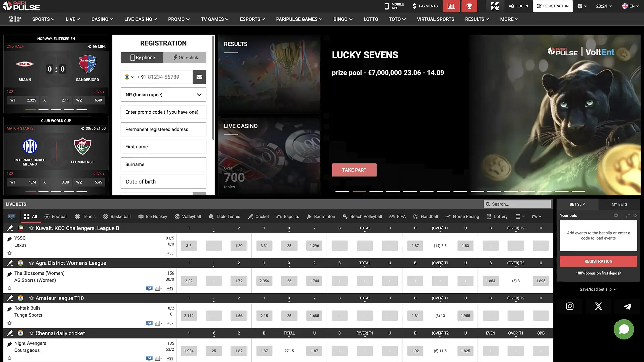Star the Blossoms vs AG Sports match
This screenshot has width=644, height=362.
9,289
